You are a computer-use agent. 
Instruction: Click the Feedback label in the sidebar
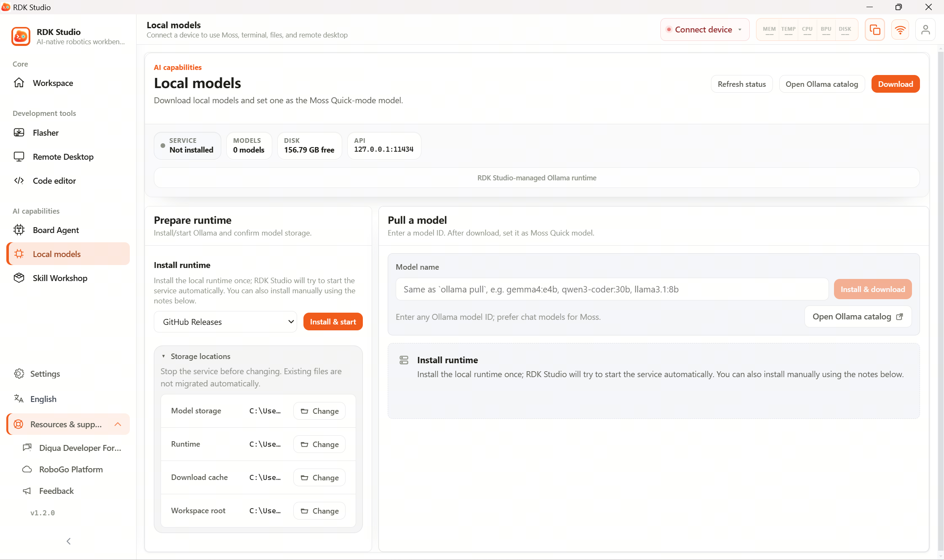56,491
